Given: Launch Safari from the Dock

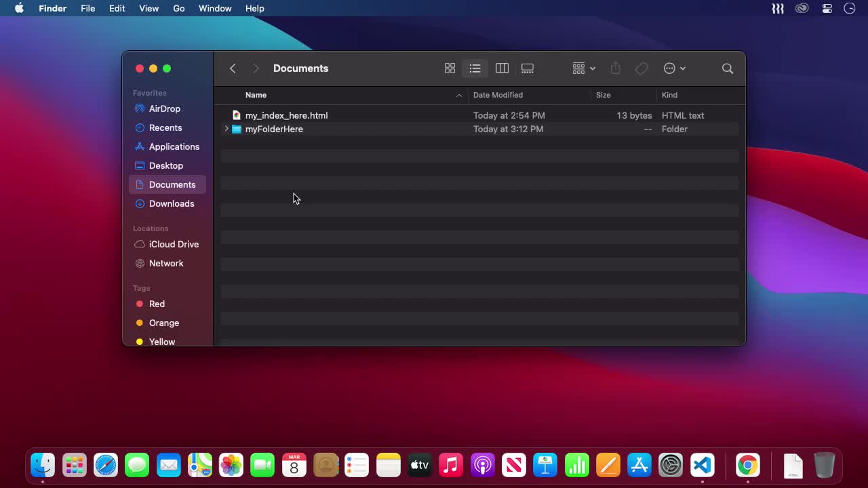Looking at the screenshot, I should (106, 465).
